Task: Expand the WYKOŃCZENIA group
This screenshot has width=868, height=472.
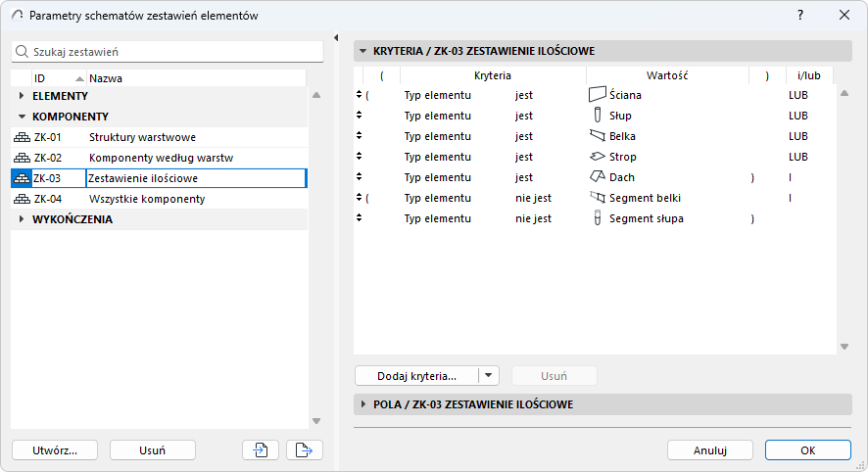Action: (22, 219)
